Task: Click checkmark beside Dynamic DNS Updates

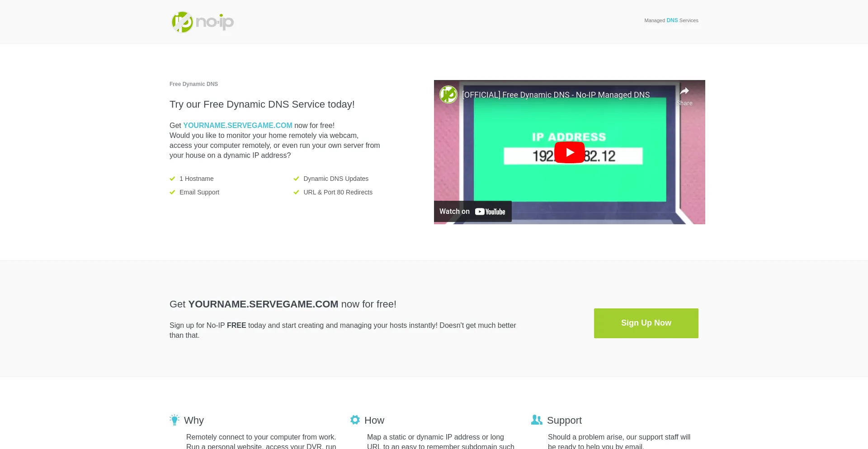Action: coord(296,179)
